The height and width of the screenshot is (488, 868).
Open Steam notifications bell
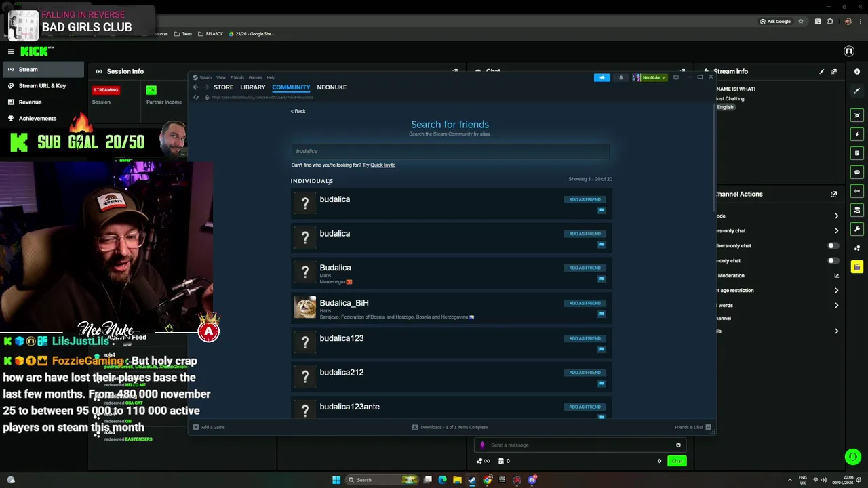point(620,77)
